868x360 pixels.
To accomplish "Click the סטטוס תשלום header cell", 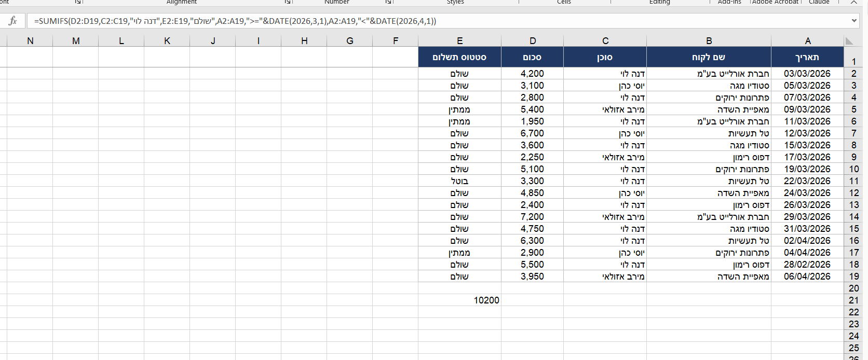I will (460, 57).
